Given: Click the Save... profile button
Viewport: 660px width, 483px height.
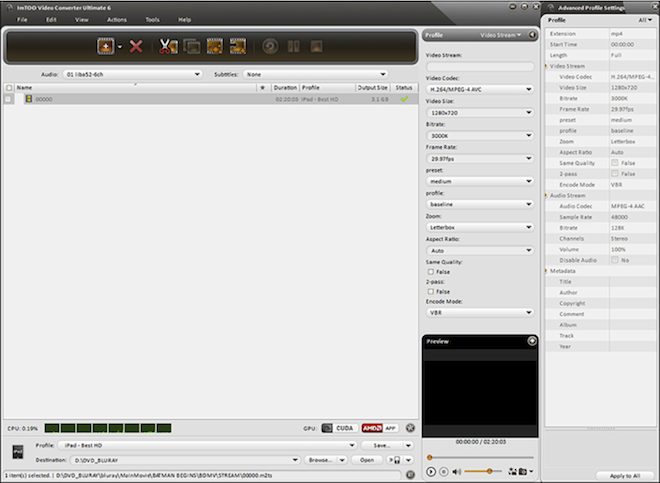Looking at the screenshot, I should 382,445.
